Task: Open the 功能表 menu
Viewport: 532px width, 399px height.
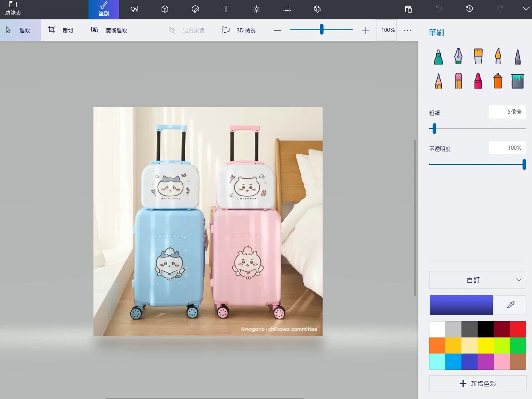Action: [13, 9]
